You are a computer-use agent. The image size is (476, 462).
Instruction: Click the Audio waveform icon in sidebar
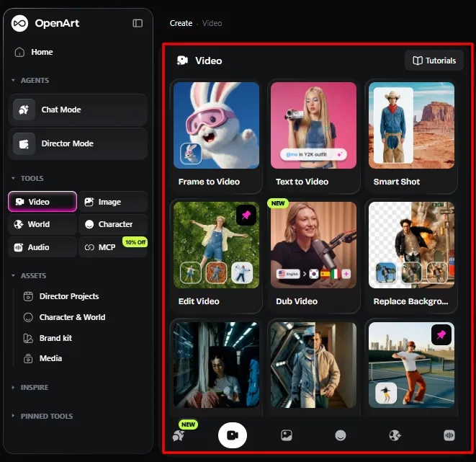click(19, 247)
